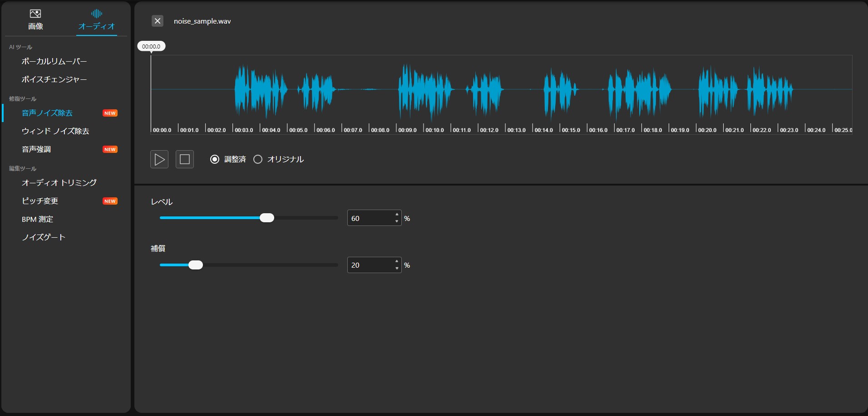Switch to the 画像 tab
The width and height of the screenshot is (868, 416).
click(x=35, y=20)
